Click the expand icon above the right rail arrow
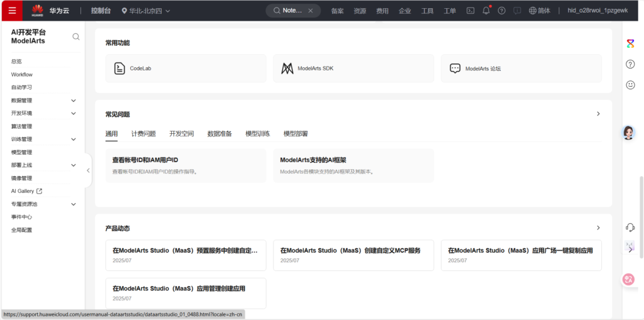This screenshot has width=644, height=320. click(x=630, y=244)
